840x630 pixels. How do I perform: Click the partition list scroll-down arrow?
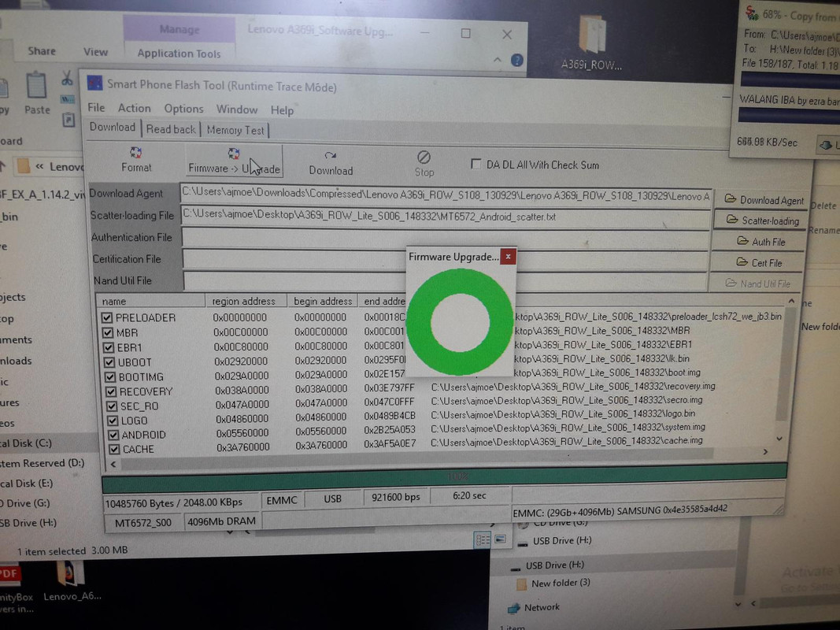[779, 439]
